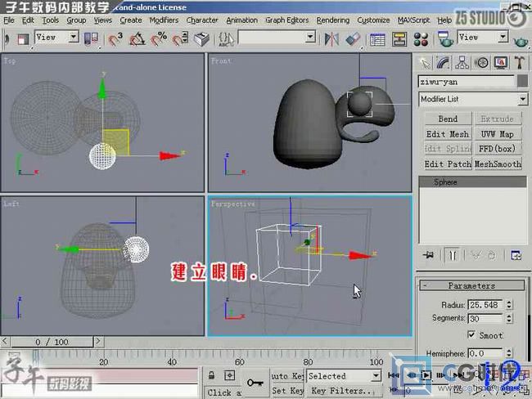Click the object color swatch
This screenshot has width=532, height=399.
[x=522, y=82]
